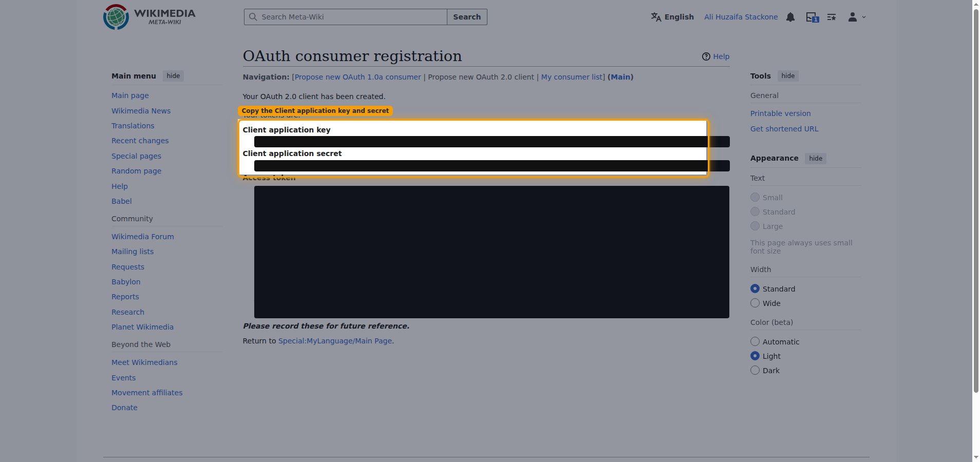
Task: Click the magnifier icon in search box
Action: point(253,17)
